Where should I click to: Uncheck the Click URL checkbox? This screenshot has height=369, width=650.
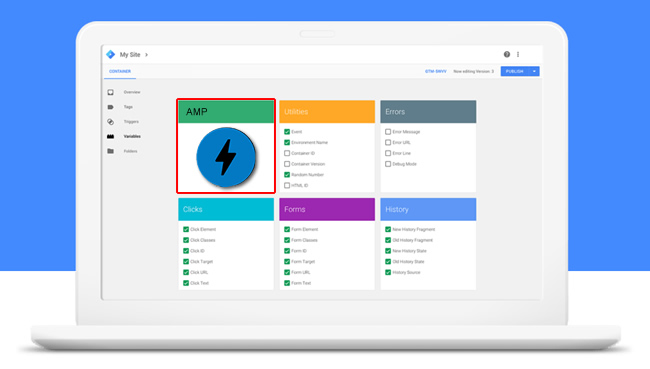(186, 272)
